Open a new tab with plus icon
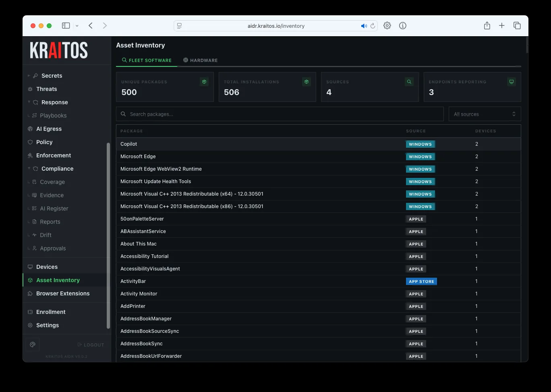 502,26
